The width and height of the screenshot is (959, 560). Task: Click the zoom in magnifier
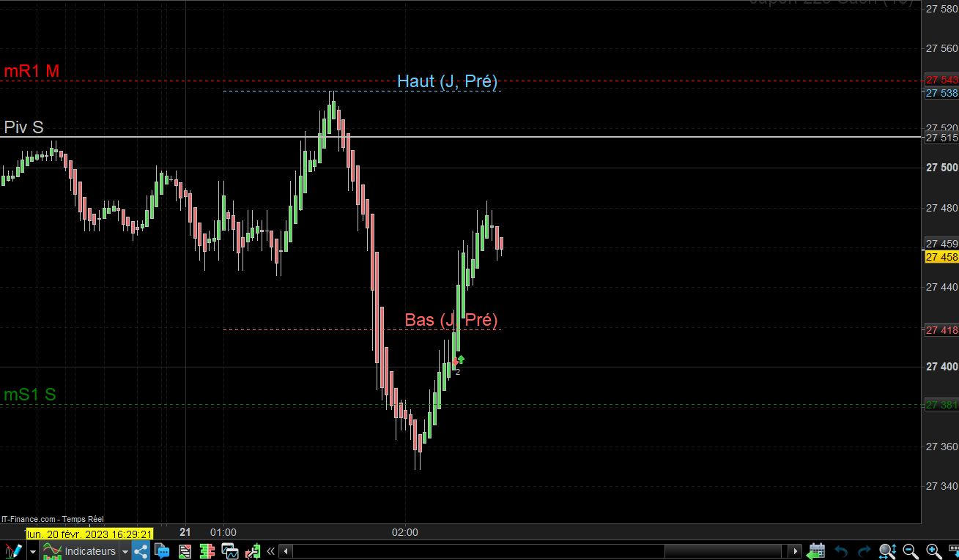(x=934, y=550)
